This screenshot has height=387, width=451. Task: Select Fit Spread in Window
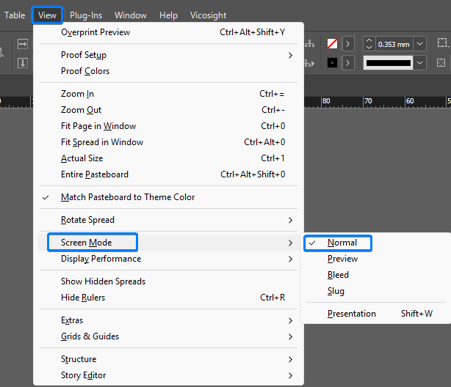(168, 142)
